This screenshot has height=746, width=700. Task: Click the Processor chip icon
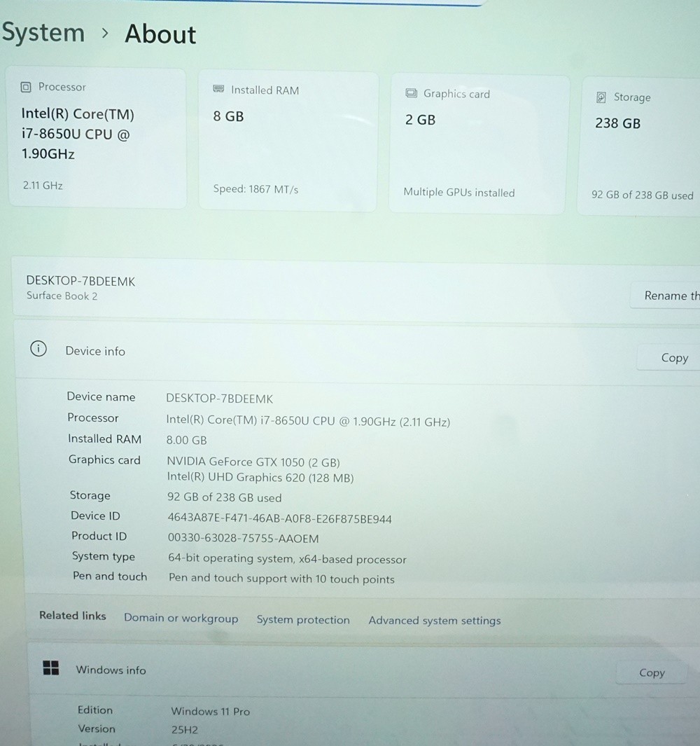coord(26,87)
